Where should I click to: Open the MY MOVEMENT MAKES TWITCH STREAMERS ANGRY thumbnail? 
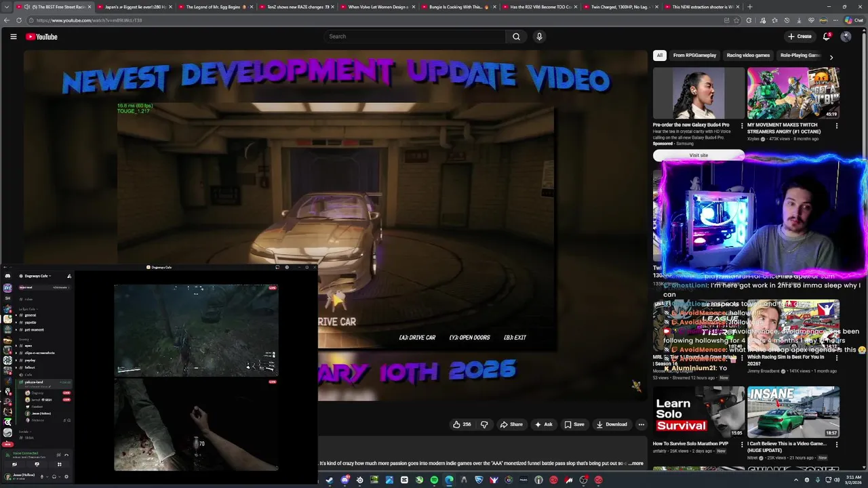pos(793,93)
